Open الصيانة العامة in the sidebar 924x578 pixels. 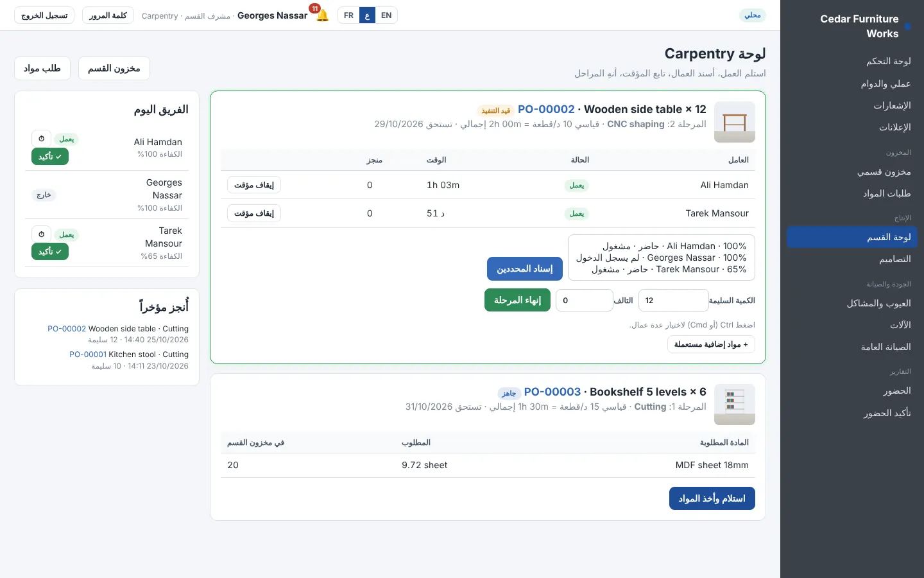point(852,347)
